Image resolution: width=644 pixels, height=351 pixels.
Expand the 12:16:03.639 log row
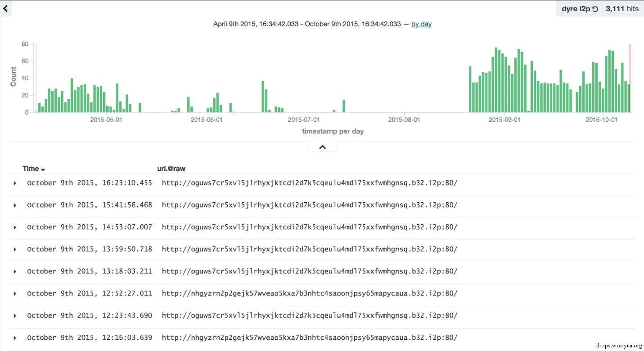(x=15, y=338)
